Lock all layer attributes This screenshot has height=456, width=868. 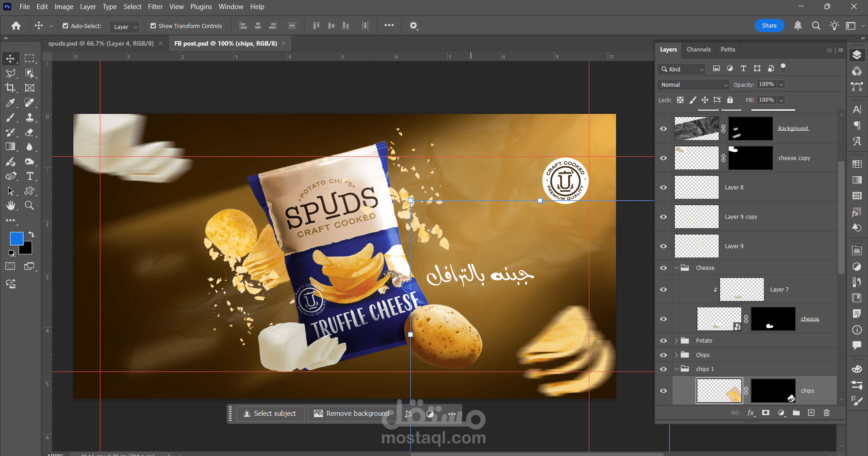tap(730, 100)
